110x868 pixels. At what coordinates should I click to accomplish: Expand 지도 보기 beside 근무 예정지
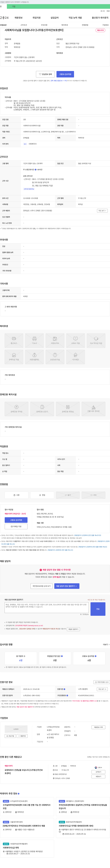(102, 211)
